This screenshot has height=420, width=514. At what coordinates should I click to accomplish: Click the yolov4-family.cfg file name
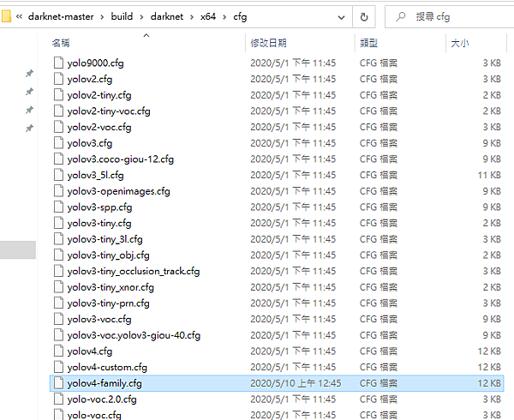(x=105, y=384)
